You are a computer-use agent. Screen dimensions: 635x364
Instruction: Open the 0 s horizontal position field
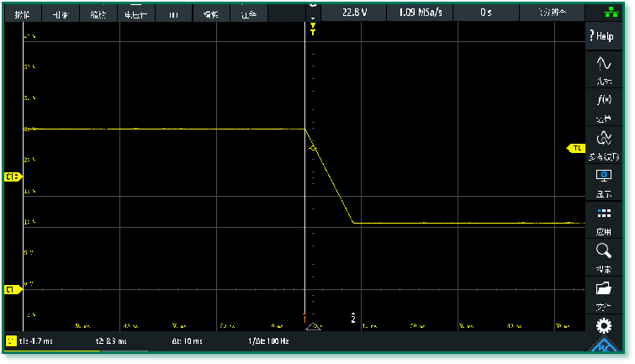486,13
